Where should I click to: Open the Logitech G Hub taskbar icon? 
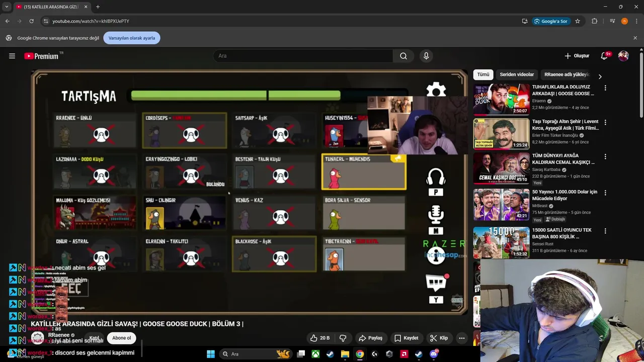[x=374, y=354]
